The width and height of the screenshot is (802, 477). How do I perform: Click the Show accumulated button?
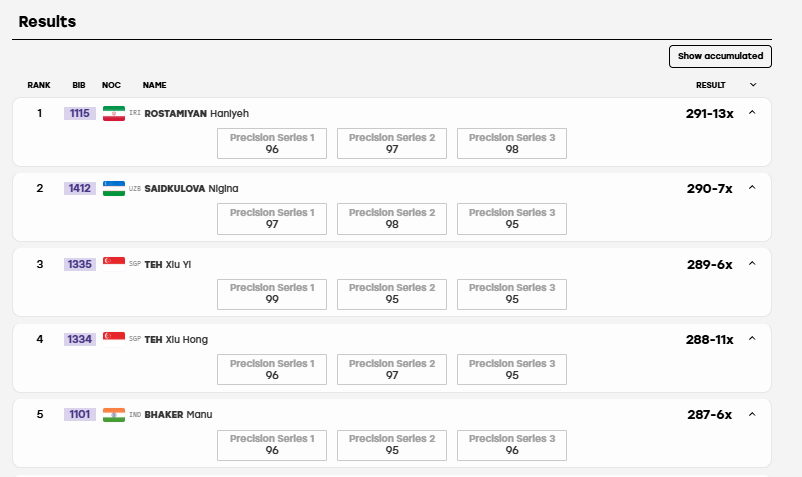point(720,56)
